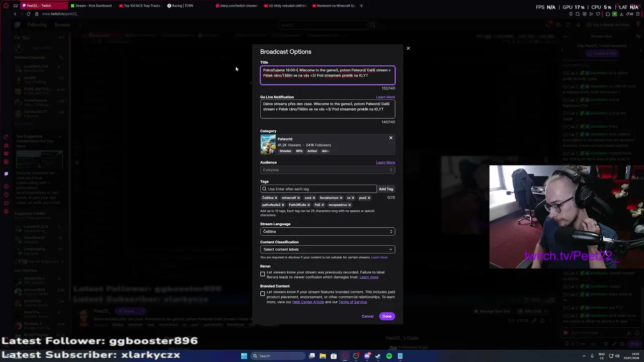644x362 pixels.
Task: Switch to blerp.com twitch-channel tab
Action: [237, 6]
